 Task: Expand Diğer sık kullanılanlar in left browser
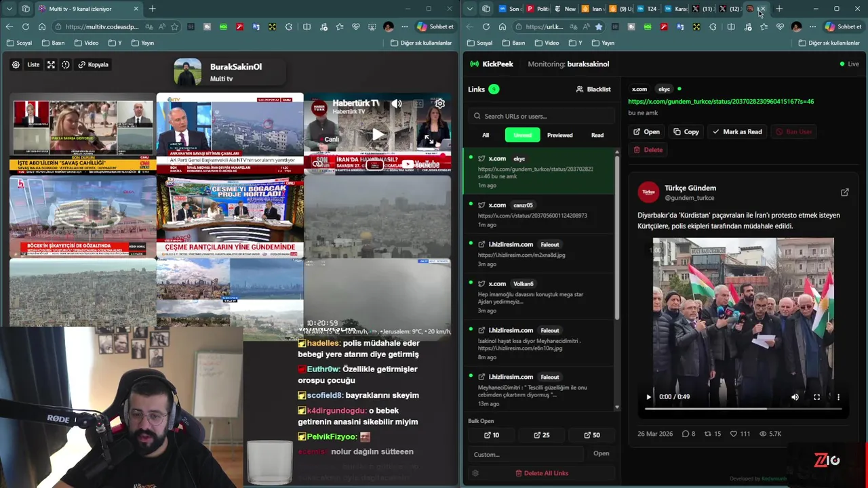(x=421, y=43)
